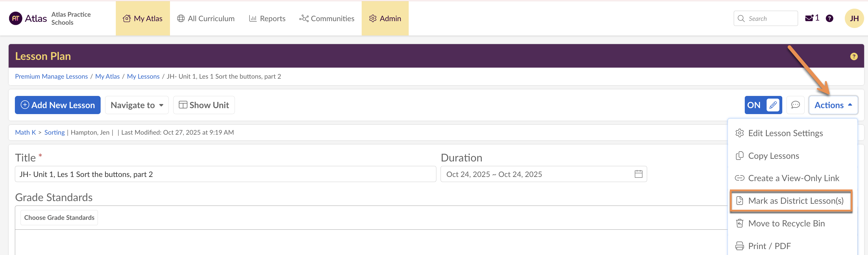Open the comments speech bubble icon
The width and height of the screenshot is (868, 255).
(x=795, y=105)
